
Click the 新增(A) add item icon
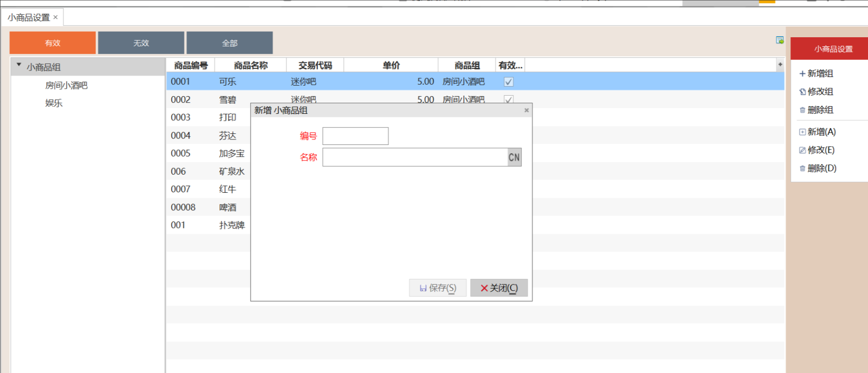point(803,132)
